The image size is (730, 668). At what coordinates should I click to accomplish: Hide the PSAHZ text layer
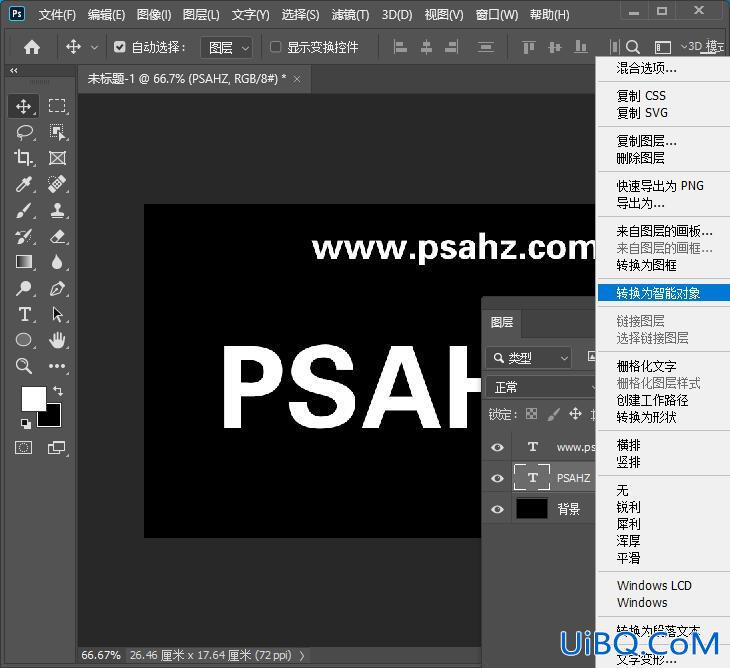coord(497,478)
